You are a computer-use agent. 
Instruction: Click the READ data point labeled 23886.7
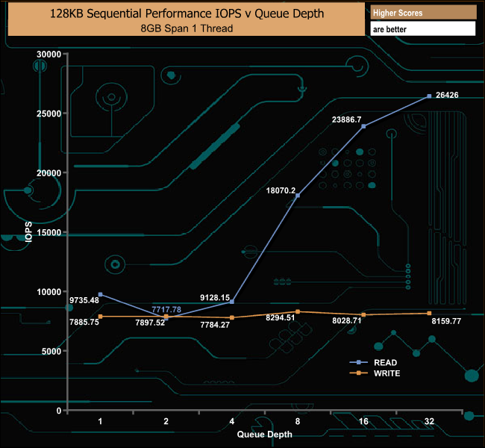click(363, 126)
